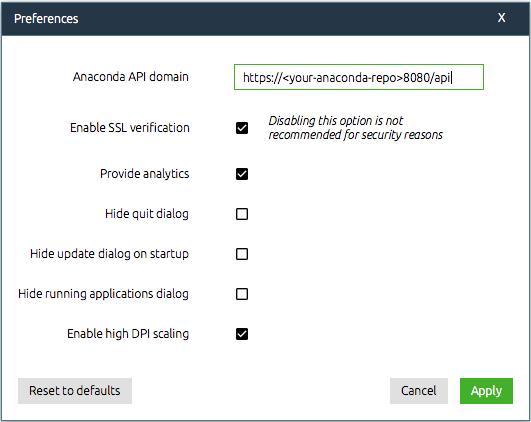Click 'Hide update dialog on startup' label
This screenshot has width=531, height=422.
(109, 254)
